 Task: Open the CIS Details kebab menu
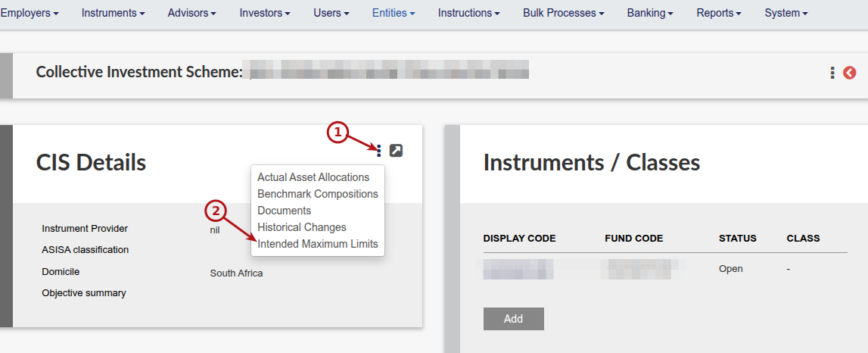tap(379, 151)
